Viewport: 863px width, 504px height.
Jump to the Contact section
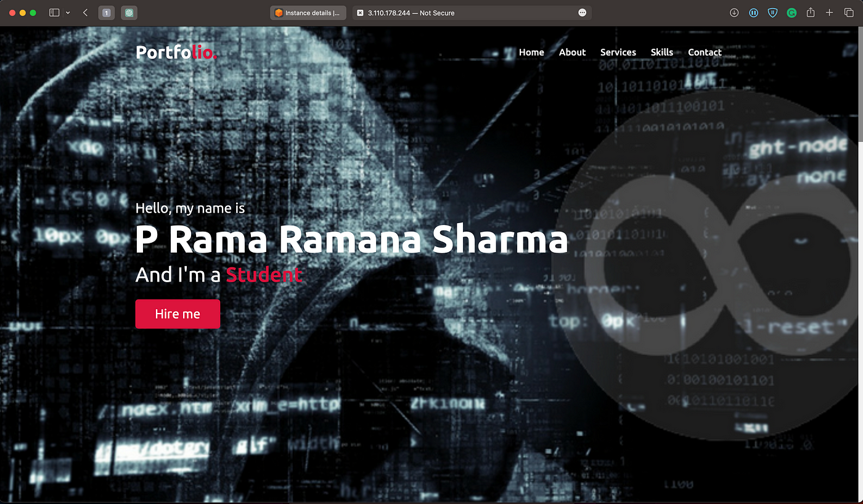coord(705,52)
